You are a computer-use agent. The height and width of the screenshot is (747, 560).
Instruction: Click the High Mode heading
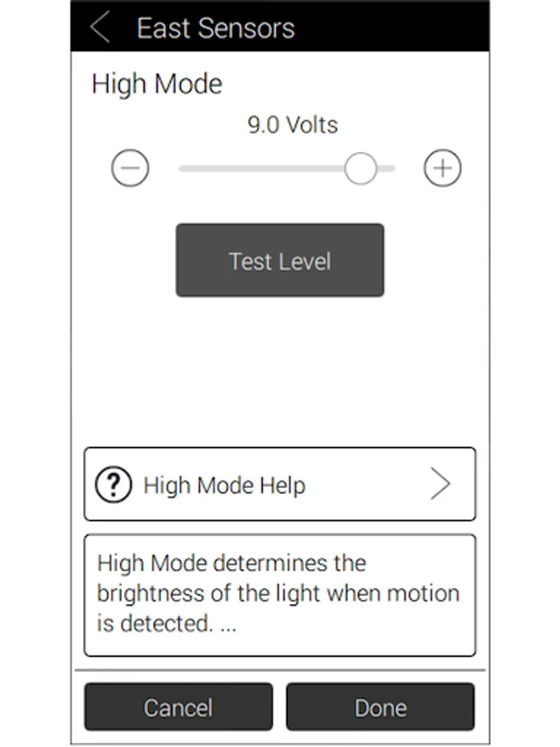point(157,84)
